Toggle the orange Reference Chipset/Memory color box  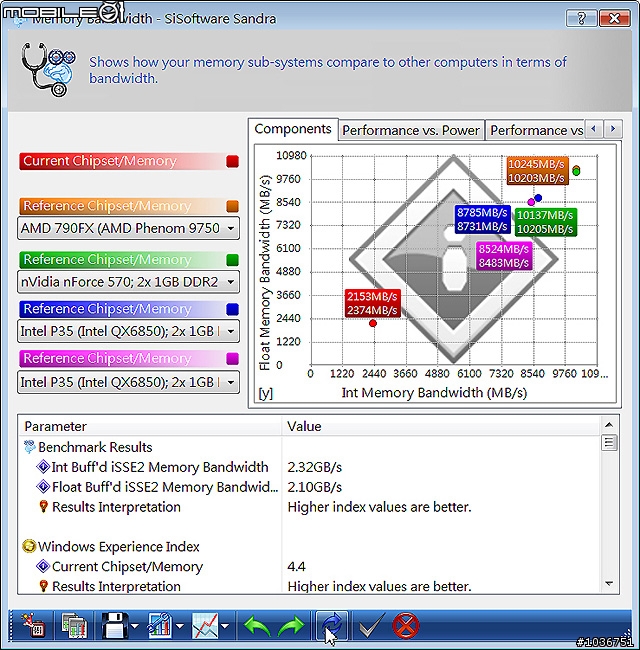tap(233, 206)
